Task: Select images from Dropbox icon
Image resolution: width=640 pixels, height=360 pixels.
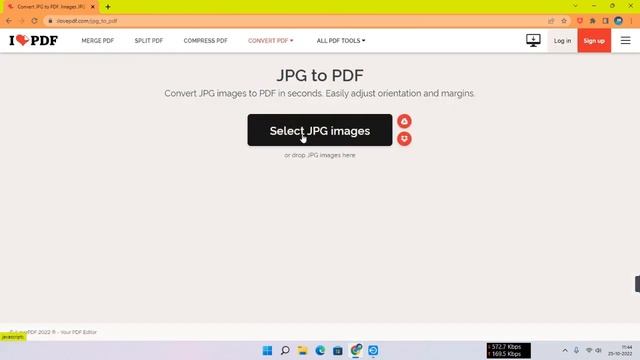Action: (404, 139)
